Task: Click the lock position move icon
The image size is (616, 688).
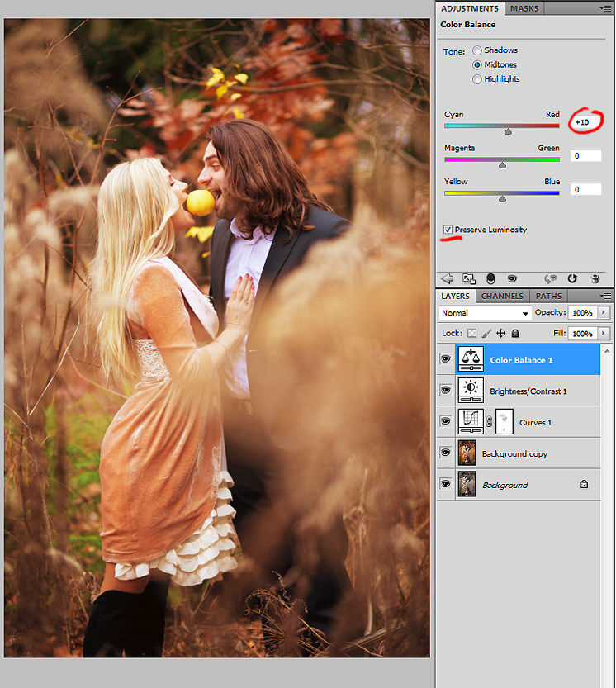Action: click(x=500, y=334)
